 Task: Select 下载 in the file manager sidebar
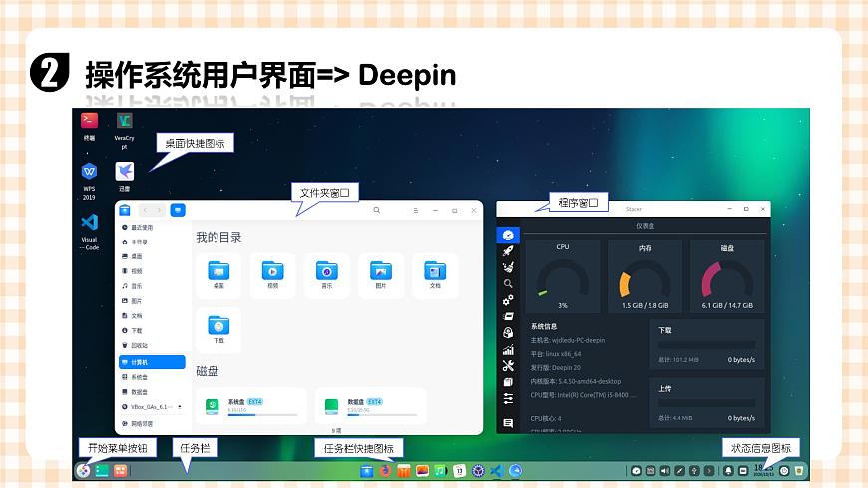point(153,330)
